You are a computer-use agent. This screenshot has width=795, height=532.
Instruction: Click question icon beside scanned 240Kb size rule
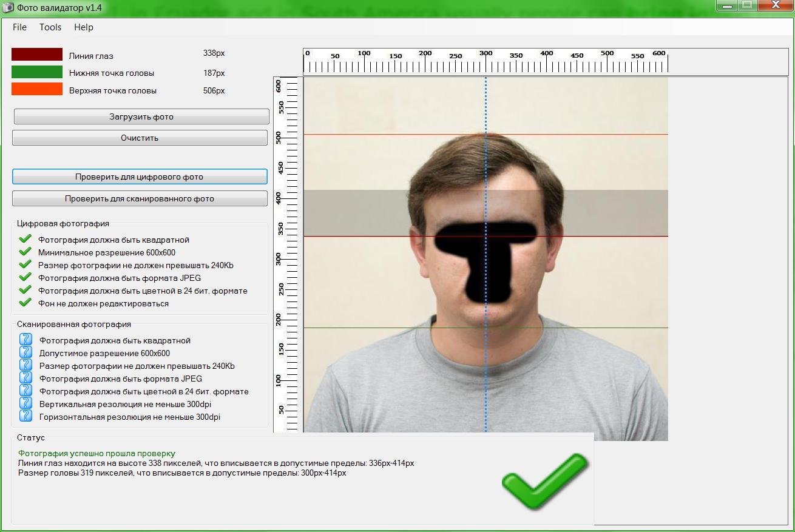pyautogui.click(x=25, y=365)
